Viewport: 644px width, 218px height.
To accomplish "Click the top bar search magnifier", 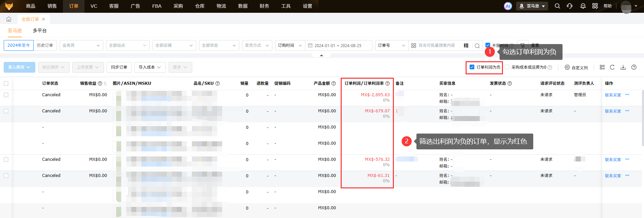I will [557, 6].
